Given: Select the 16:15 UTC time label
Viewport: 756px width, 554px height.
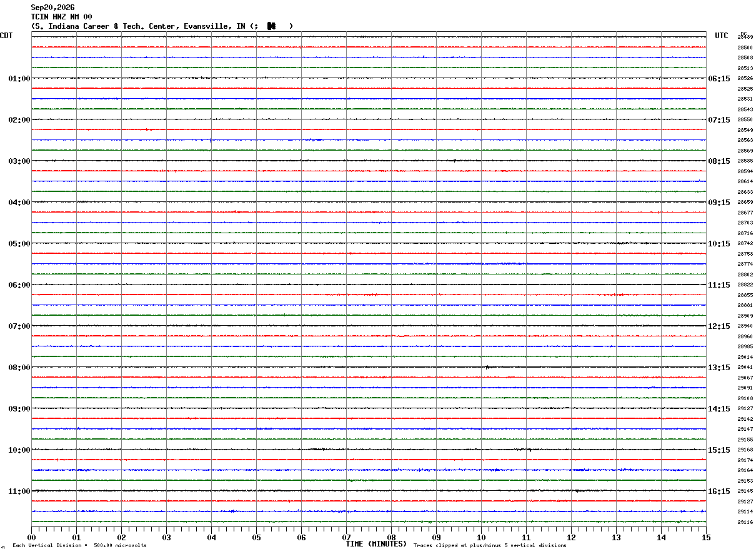Looking at the screenshot, I should pos(719,491).
